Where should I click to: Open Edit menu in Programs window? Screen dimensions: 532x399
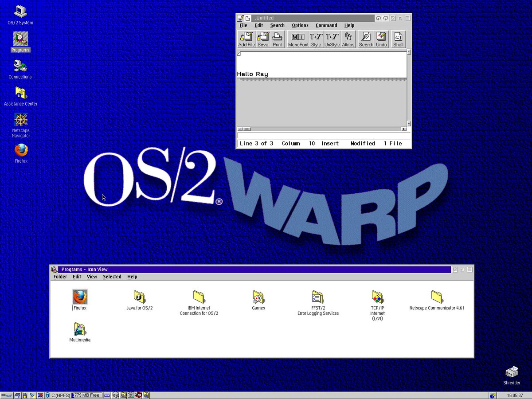pos(77,277)
